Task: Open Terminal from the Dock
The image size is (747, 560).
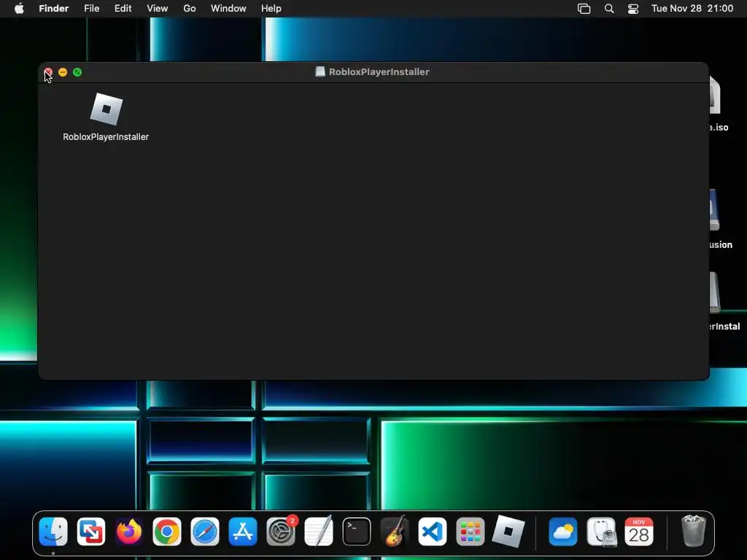Action: point(356,532)
